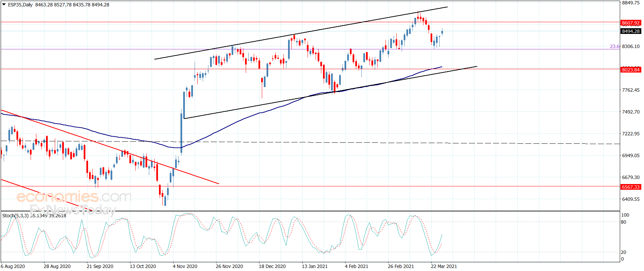Screen dimensions: 644x271
Task: Click the 7492.70 price scale label
Action: click(631, 112)
